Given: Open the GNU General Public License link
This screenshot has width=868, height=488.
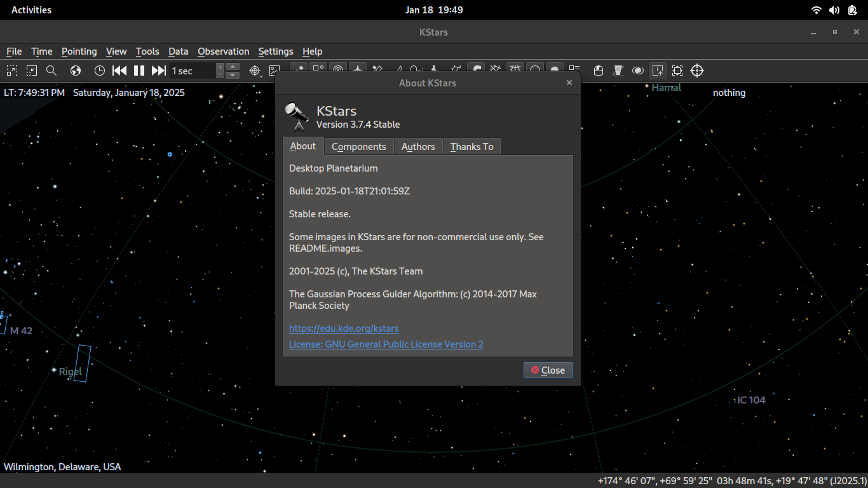Looking at the screenshot, I should [x=386, y=344].
